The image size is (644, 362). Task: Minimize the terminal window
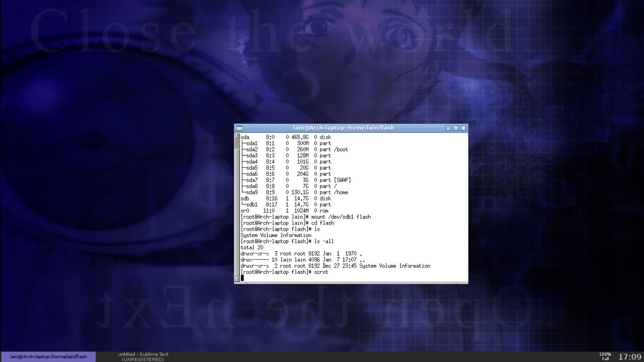(x=448, y=128)
